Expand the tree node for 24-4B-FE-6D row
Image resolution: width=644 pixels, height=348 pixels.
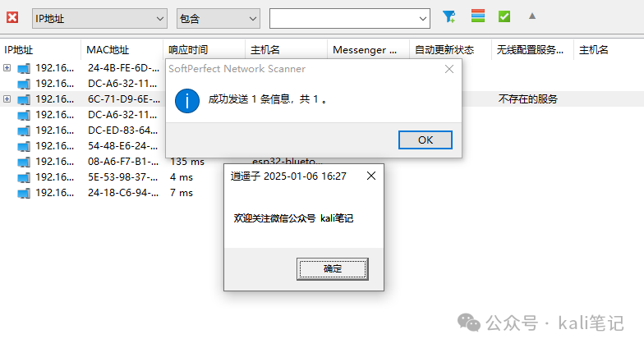point(7,67)
